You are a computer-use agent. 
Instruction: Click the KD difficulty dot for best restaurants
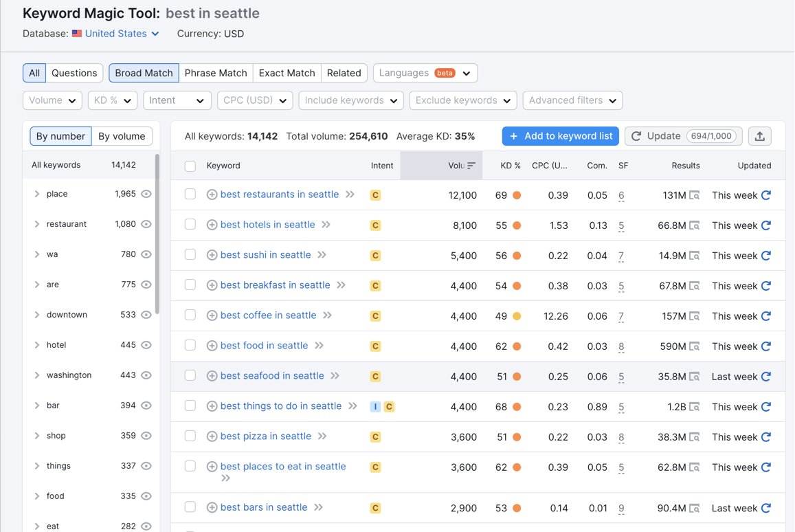(517, 195)
